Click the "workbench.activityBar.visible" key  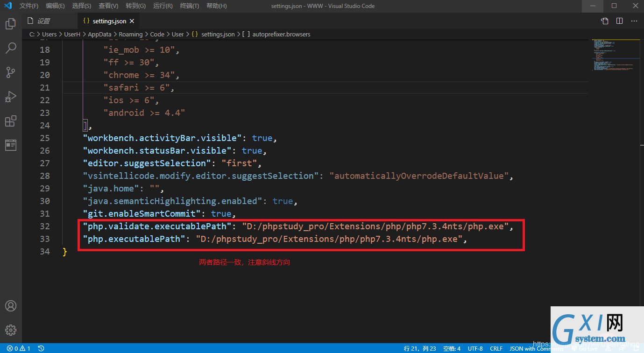coord(163,138)
